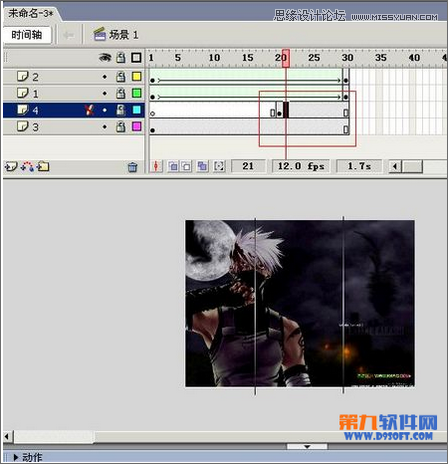
Task: Toggle visibility dot for layer 1
Action: pyautogui.click(x=105, y=94)
